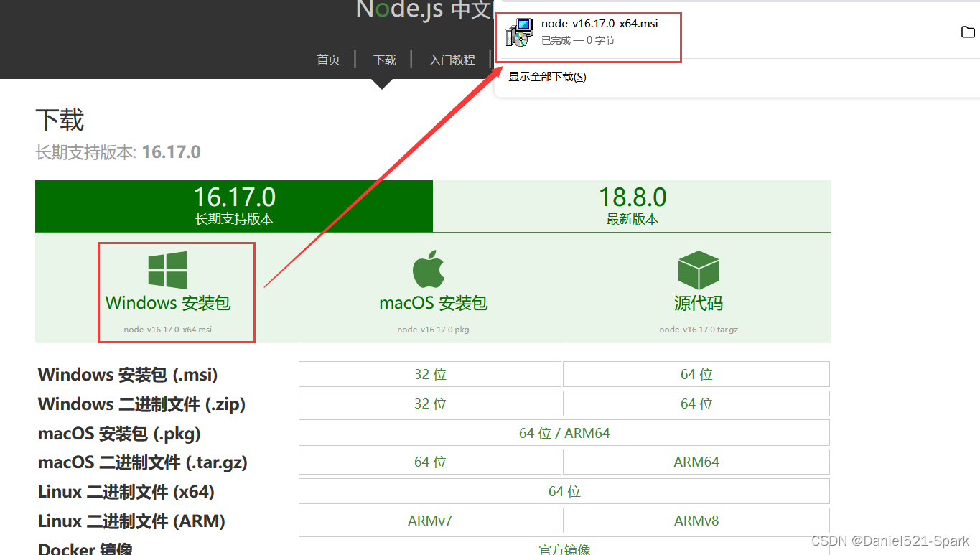
Task: Open the downloads folder icon in popup
Action: pos(968,32)
